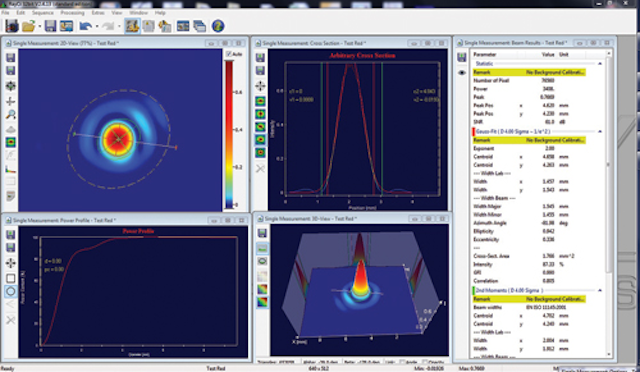Click the intensity color scale bar in 2D-View
Image resolution: width=640 pixels, height=372 pixels.
point(229,134)
